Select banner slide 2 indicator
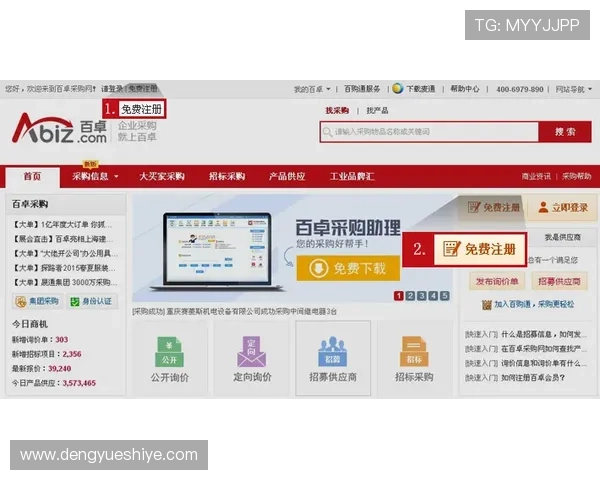This screenshot has height=480, width=600. (410, 296)
